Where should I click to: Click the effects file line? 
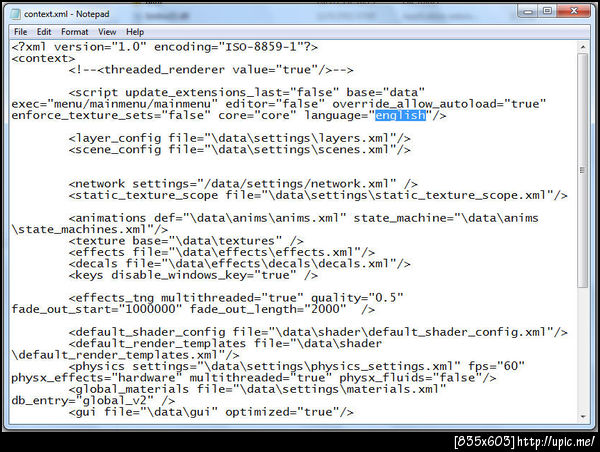pos(222,252)
